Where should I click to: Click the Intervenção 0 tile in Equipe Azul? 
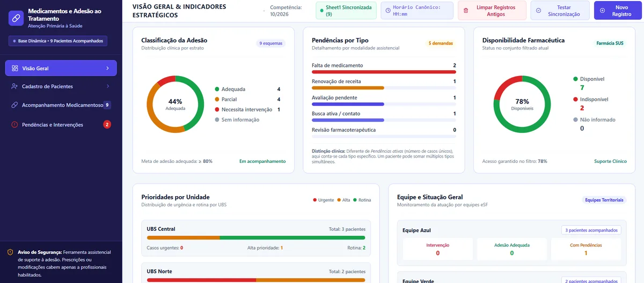[x=437, y=249]
